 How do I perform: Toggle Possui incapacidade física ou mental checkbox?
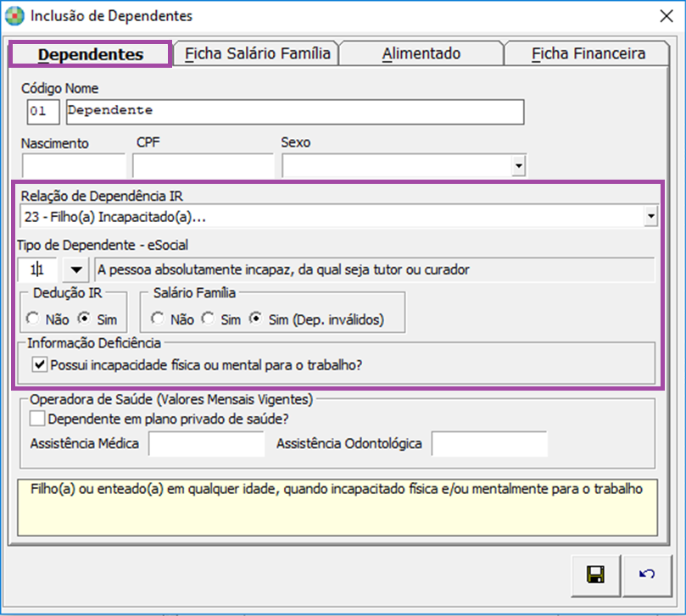coord(40,364)
